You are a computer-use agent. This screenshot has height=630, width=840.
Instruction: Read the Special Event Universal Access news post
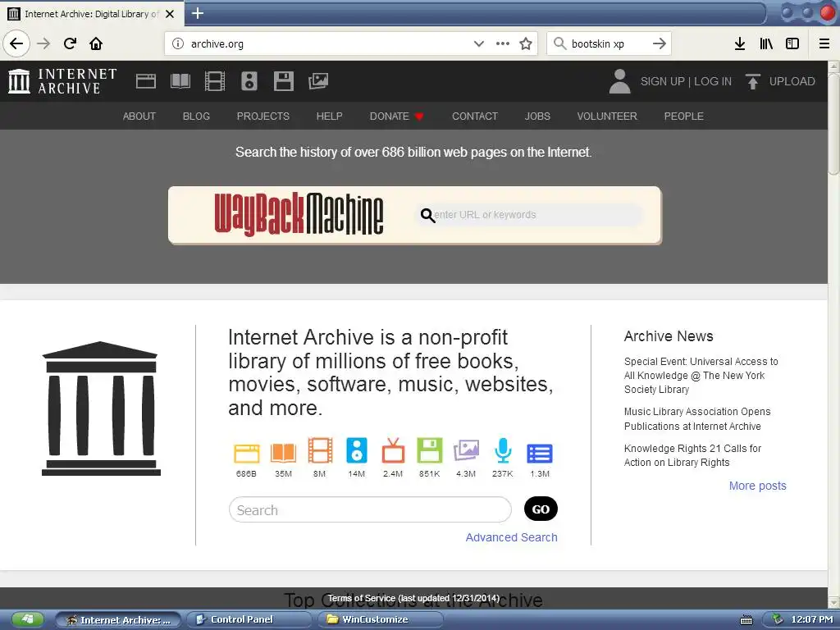click(701, 376)
